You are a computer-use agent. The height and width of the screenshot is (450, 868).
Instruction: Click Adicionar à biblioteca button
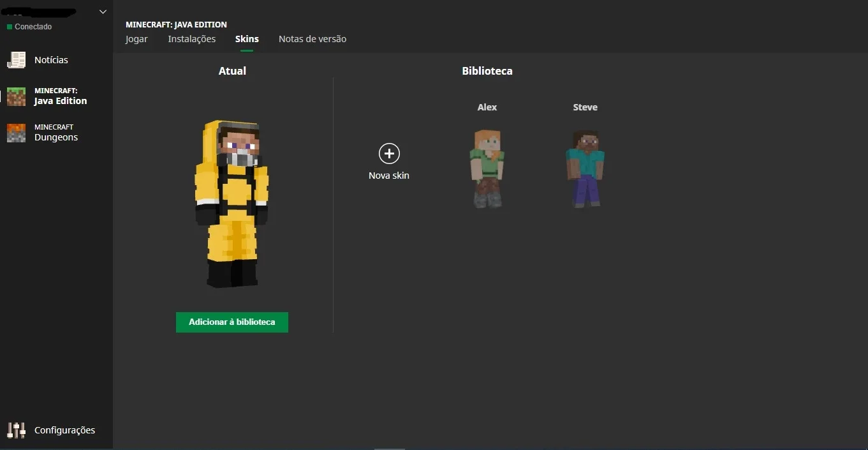point(232,322)
